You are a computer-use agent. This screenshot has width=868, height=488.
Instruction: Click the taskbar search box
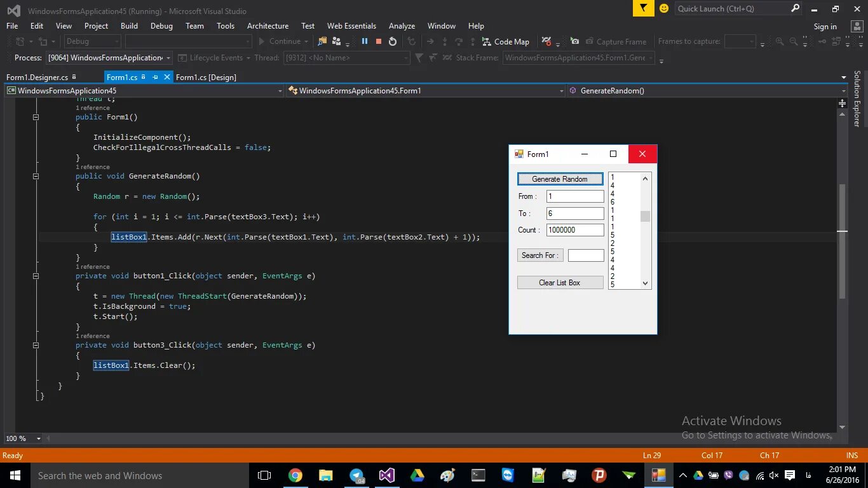[x=139, y=475]
